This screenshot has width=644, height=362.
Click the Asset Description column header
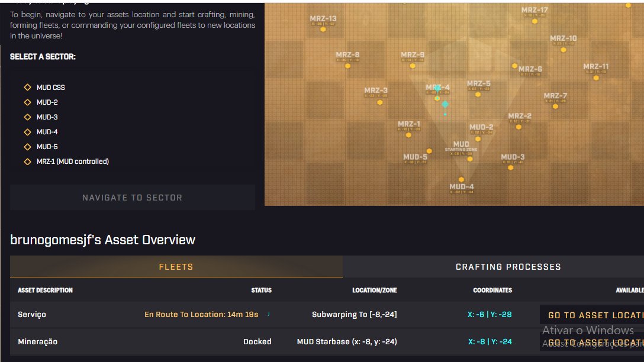coord(45,290)
